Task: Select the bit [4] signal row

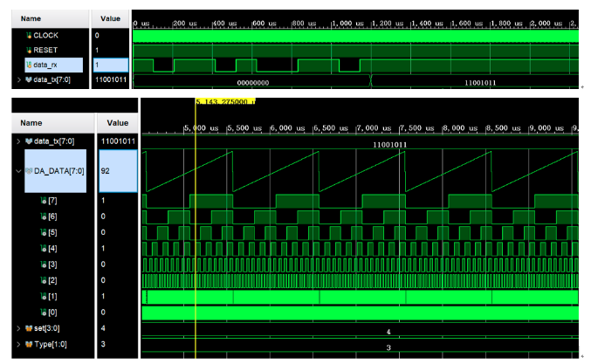Action: pyautogui.click(x=52, y=249)
